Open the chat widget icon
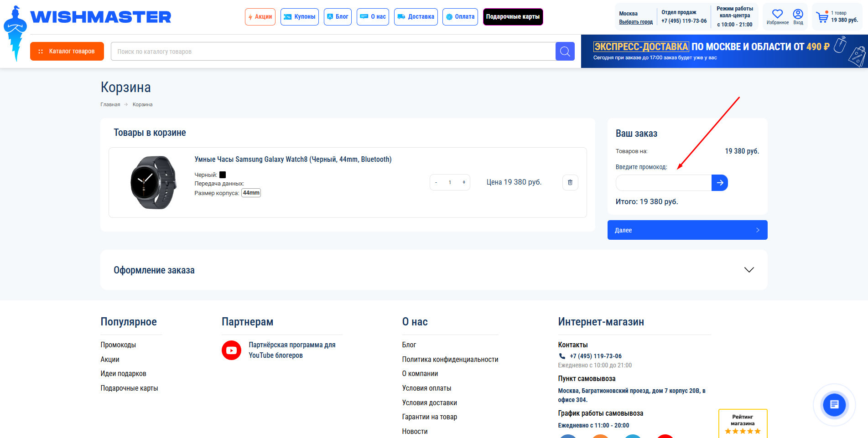This screenshot has width=868, height=438. coord(834,405)
